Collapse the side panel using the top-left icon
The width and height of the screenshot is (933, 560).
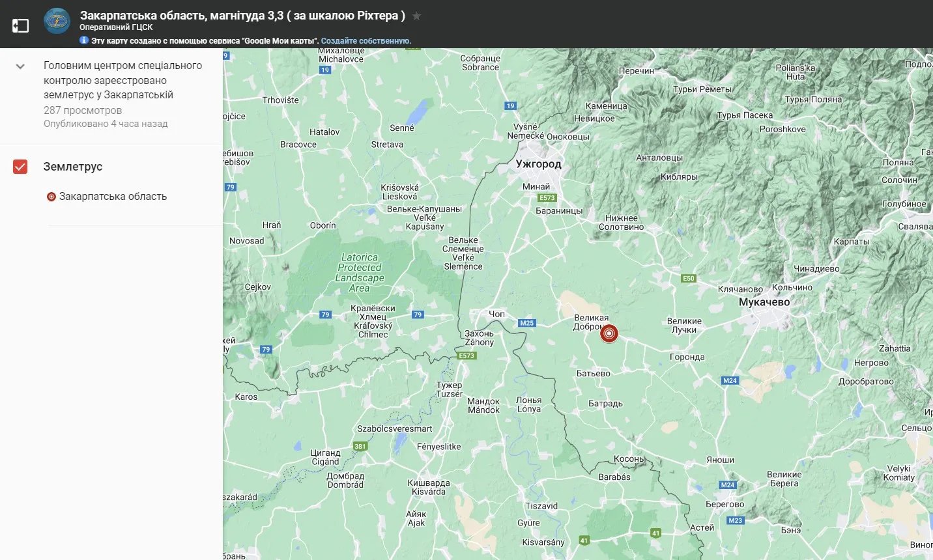point(20,25)
